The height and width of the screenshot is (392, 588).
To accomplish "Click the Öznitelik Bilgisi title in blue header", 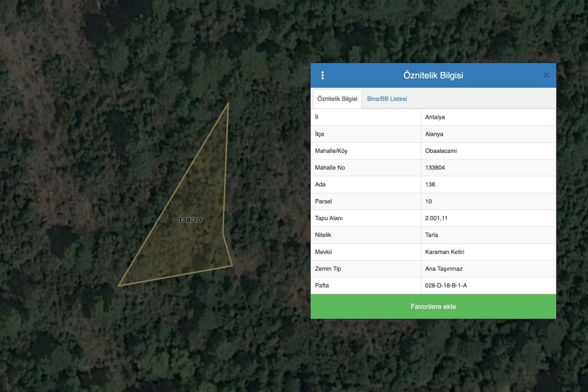I will [433, 75].
